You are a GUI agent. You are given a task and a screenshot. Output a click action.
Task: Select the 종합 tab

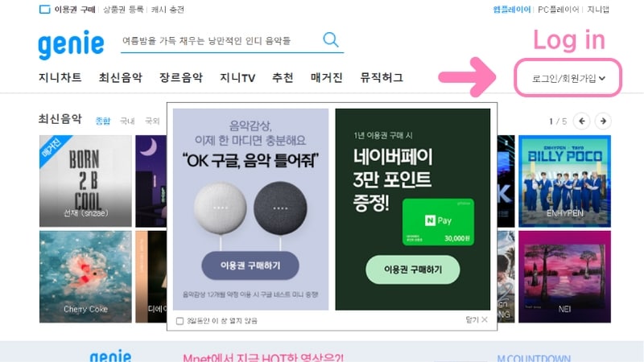(103, 121)
